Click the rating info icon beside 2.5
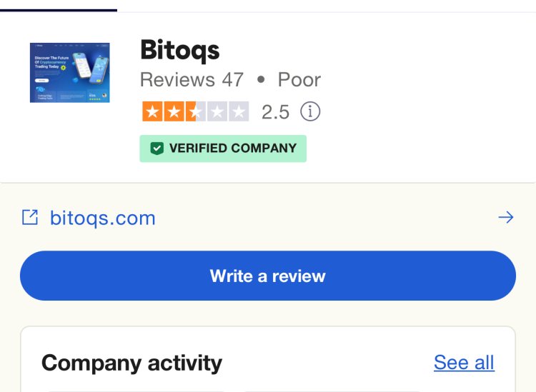Screen dimensions: 536x392 (x=310, y=111)
